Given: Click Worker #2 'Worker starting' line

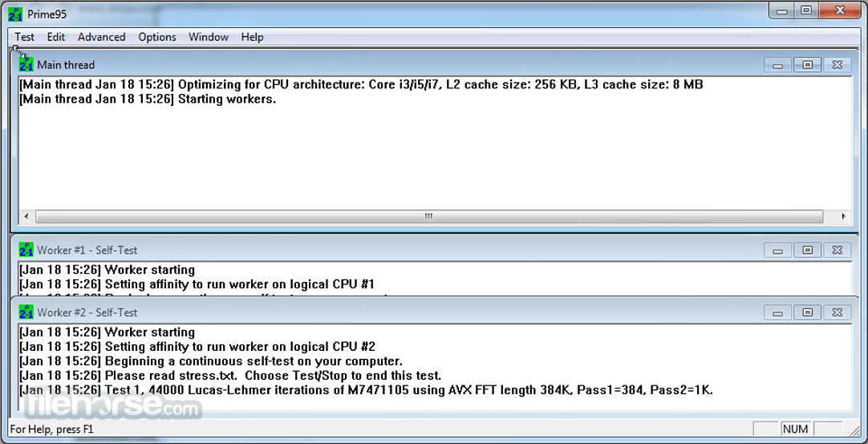Looking at the screenshot, I should [107, 332].
